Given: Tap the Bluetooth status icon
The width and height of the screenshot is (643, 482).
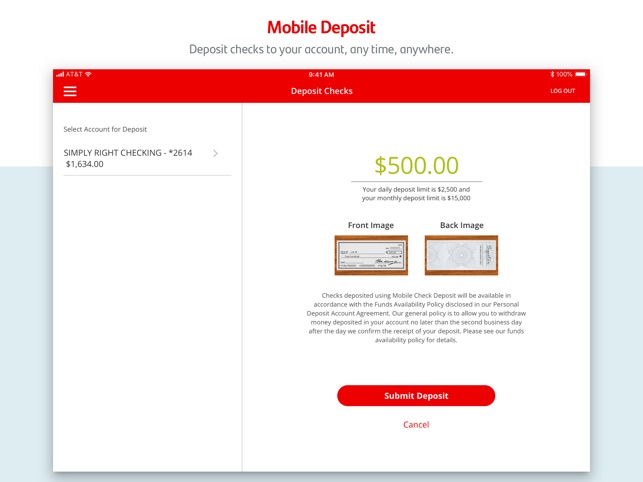Looking at the screenshot, I should [552, 74].
